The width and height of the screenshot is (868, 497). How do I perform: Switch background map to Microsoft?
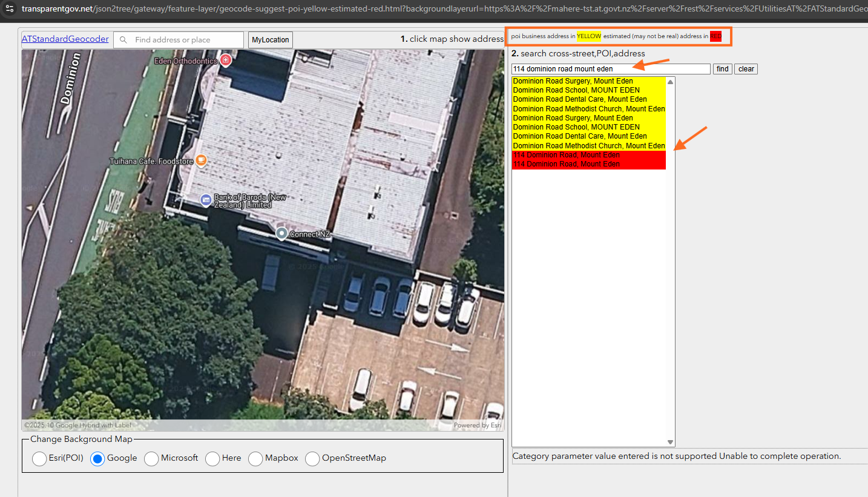coord(151,459)
